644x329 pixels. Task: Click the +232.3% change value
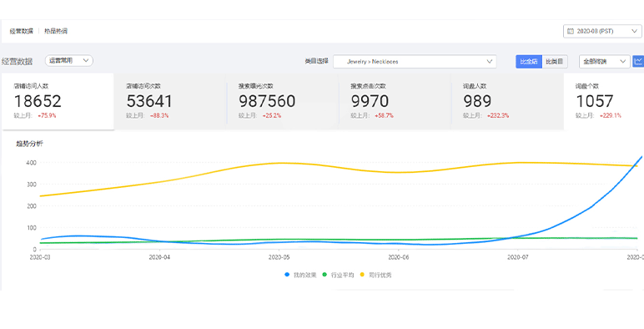coord(498,116)
